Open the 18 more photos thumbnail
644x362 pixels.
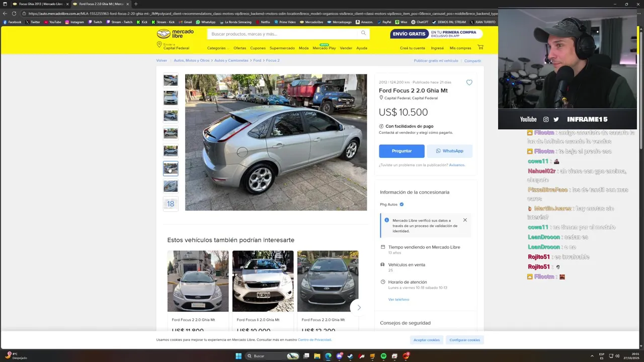click(171, 204)
